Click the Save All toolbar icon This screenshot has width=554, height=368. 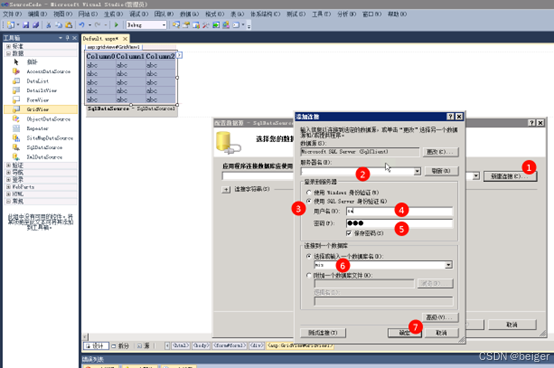point(36,25)
